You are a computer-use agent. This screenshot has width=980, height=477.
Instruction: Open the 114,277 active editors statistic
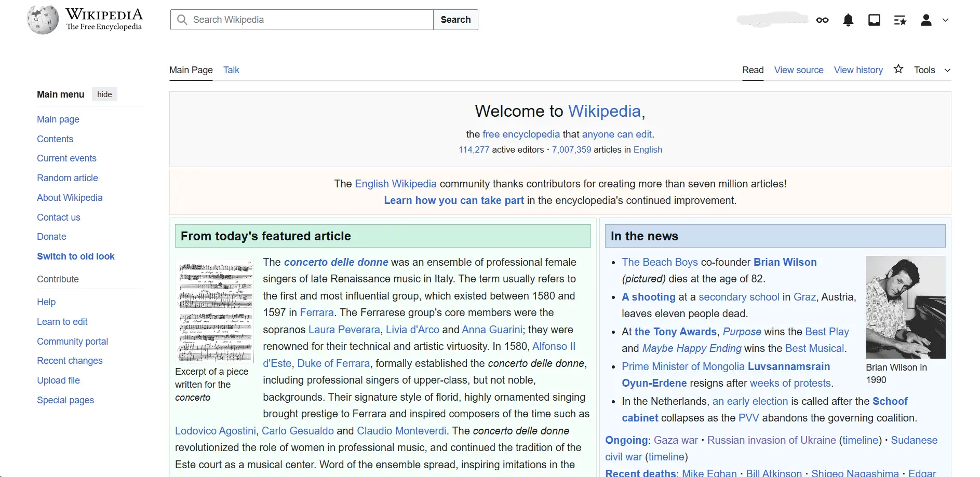(474, 150)
